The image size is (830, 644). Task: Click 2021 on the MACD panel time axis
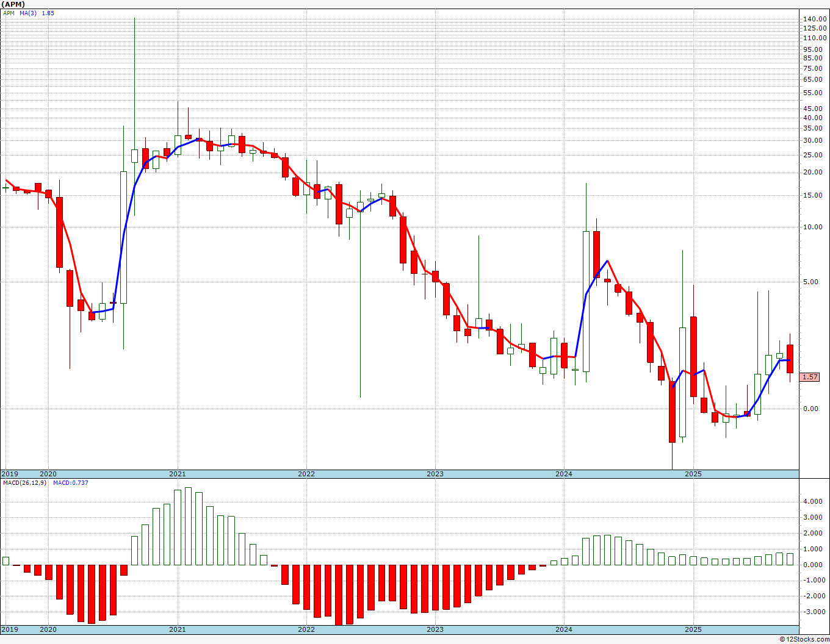click(x=178, y=629)
